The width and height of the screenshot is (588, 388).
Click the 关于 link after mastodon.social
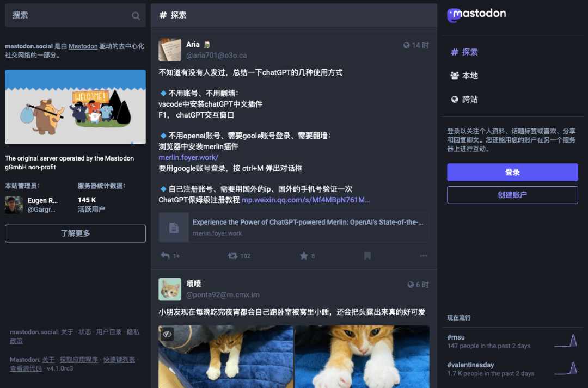[67, 332]
